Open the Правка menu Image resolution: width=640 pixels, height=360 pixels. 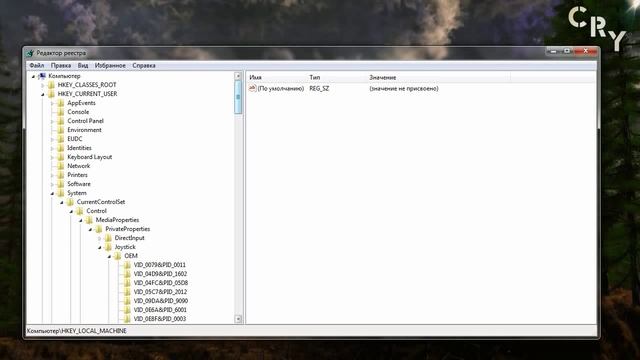coord(61,65)
